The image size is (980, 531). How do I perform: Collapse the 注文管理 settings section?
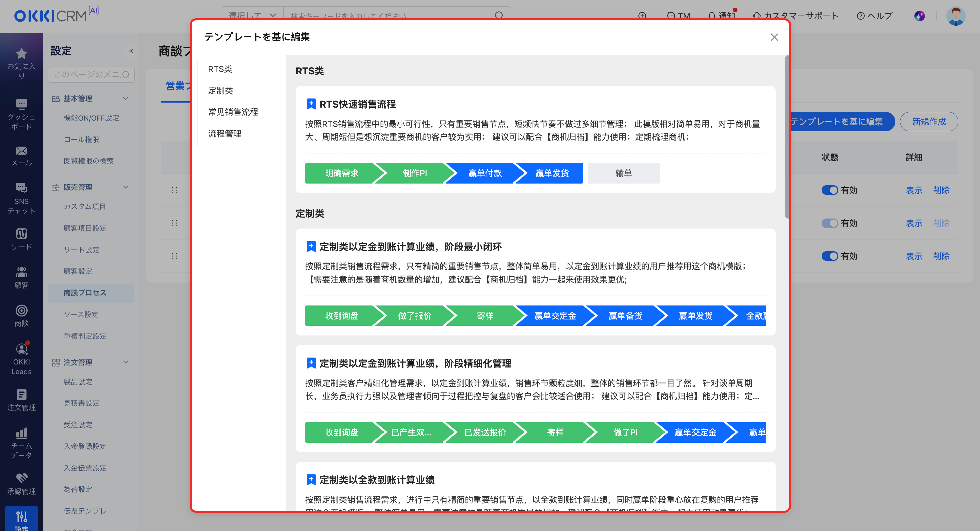(x=126, y=362)
